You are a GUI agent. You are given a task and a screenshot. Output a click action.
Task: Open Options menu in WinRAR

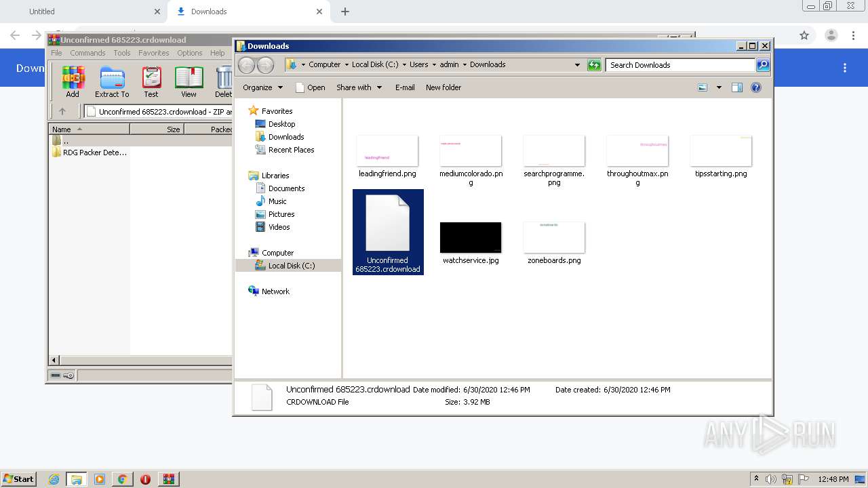190,53
